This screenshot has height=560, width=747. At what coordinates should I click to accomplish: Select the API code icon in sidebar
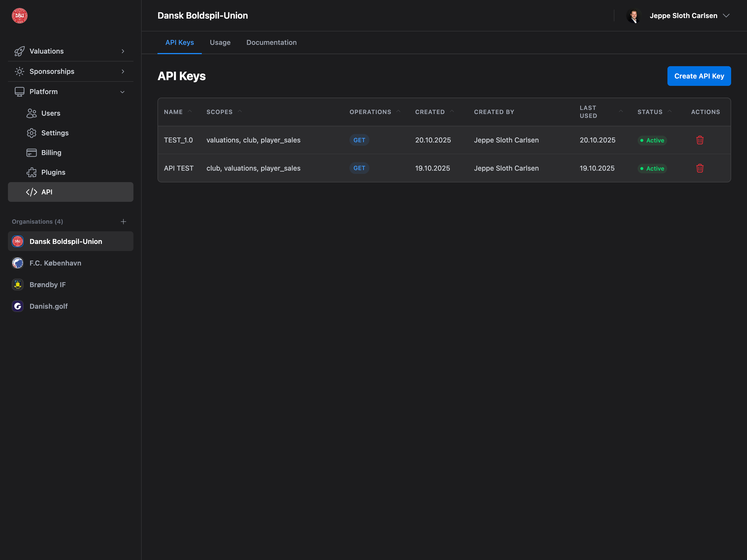click(x=32, y=192)
